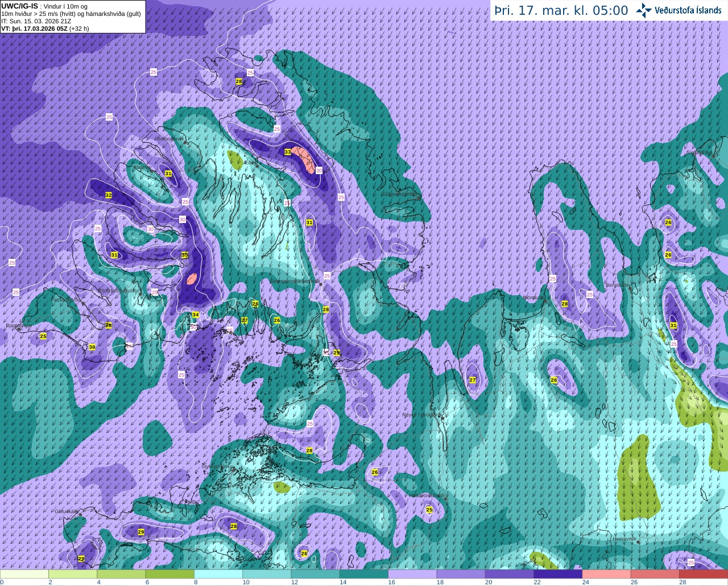Click the yellow 28 marker near Blönduós
The image size is (728, 586).
point(565,304)
